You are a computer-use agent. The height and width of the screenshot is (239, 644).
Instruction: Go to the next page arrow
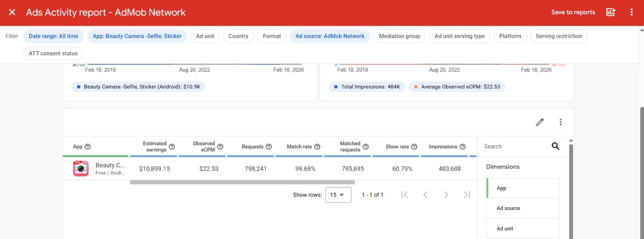pyautogui.click(x=446, y=195)
